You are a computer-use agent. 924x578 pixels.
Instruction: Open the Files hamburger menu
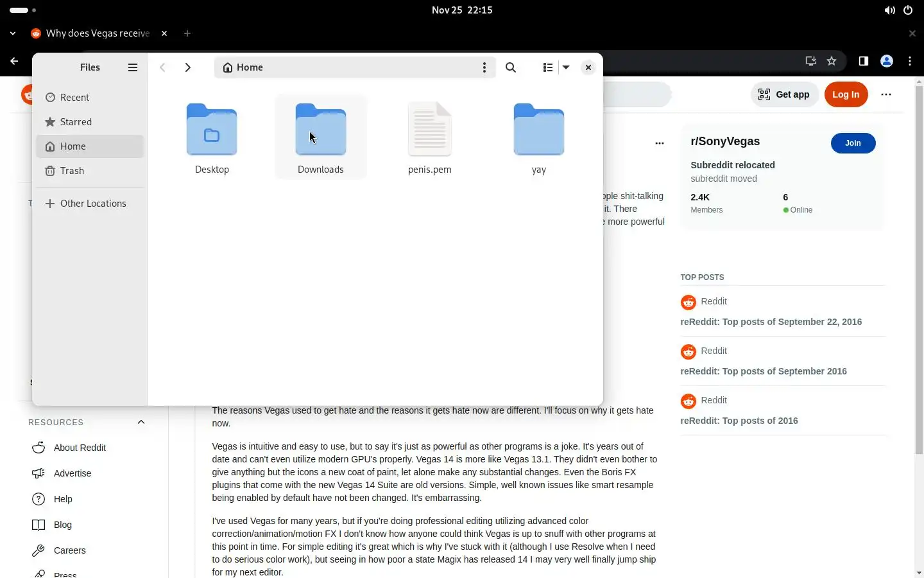[x=133, y=67]
